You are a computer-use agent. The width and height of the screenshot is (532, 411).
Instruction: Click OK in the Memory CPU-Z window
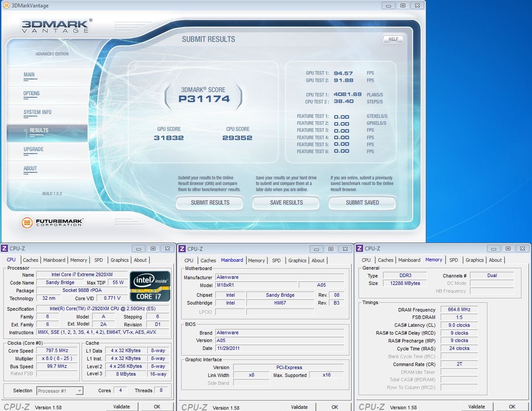click(x=512, y=407)
